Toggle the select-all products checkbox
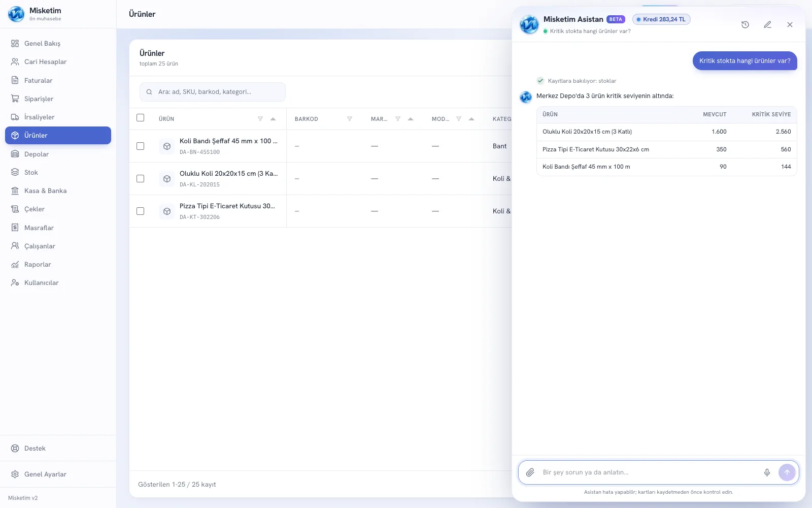The width and height of the screenshot is (812, 508). point(141,118)
